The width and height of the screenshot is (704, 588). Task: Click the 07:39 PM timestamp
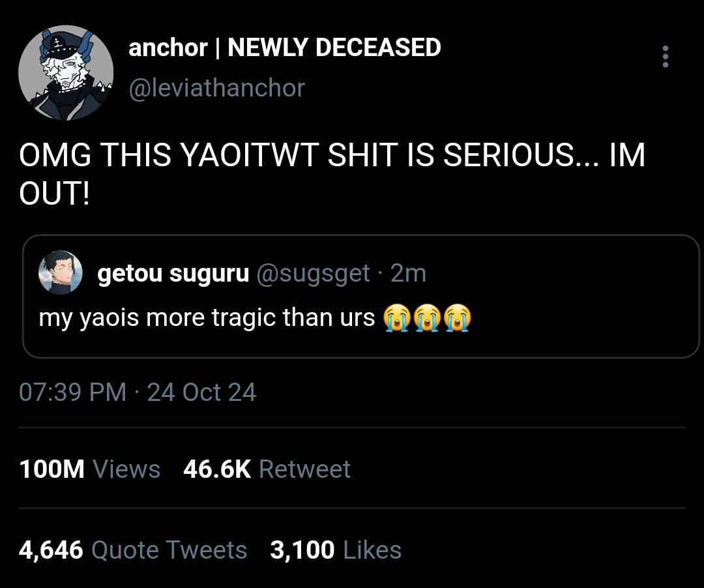pos(72,392)
